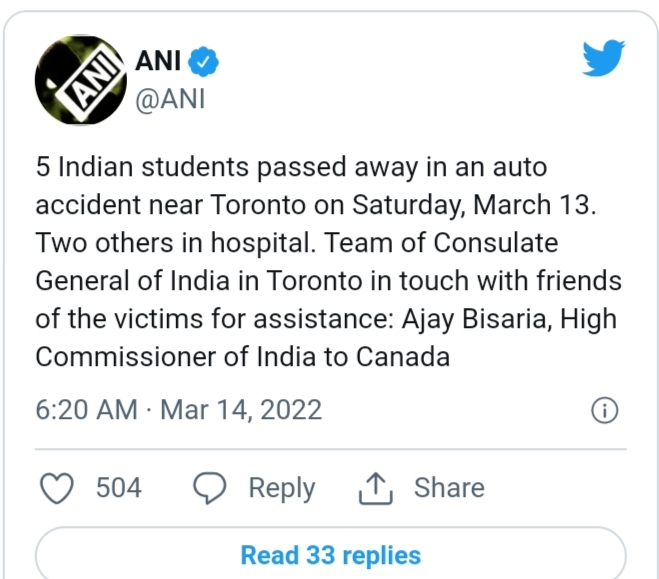The image size is (659, 579).
Task: Click the Mar 14, 2022 date
Action: [240, 410]
